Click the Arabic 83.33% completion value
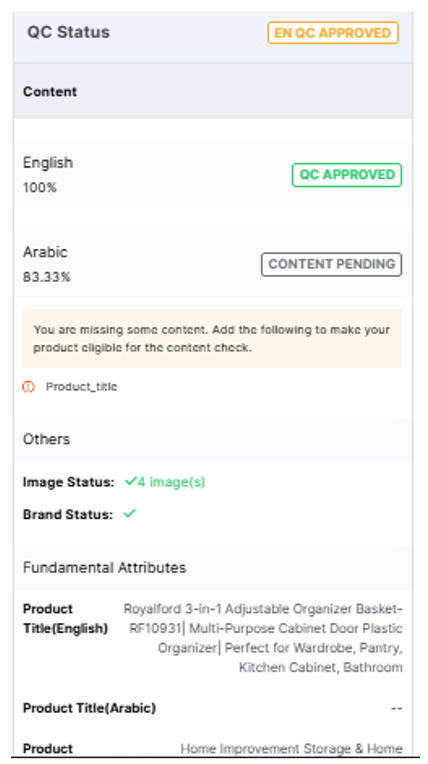This screenshot has width=428, height=764. (x=47, y=277)
